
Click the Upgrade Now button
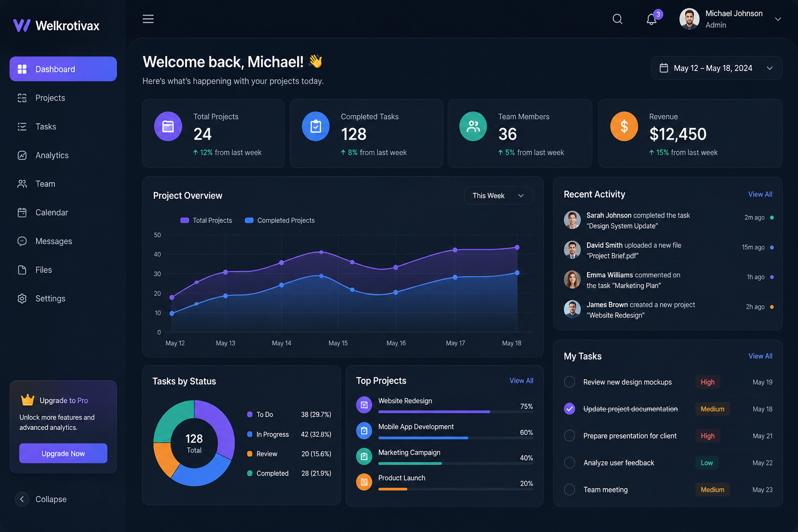pos(63,454)
